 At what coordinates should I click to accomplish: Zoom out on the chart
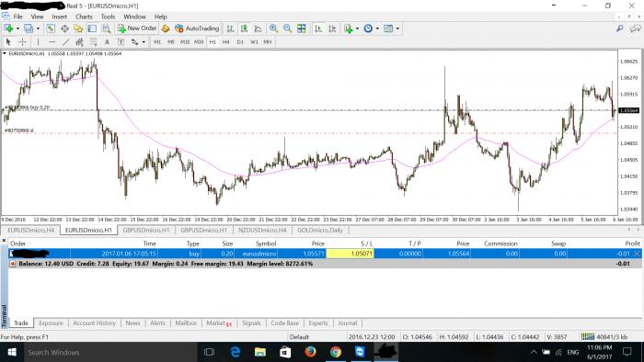(287, 28)
